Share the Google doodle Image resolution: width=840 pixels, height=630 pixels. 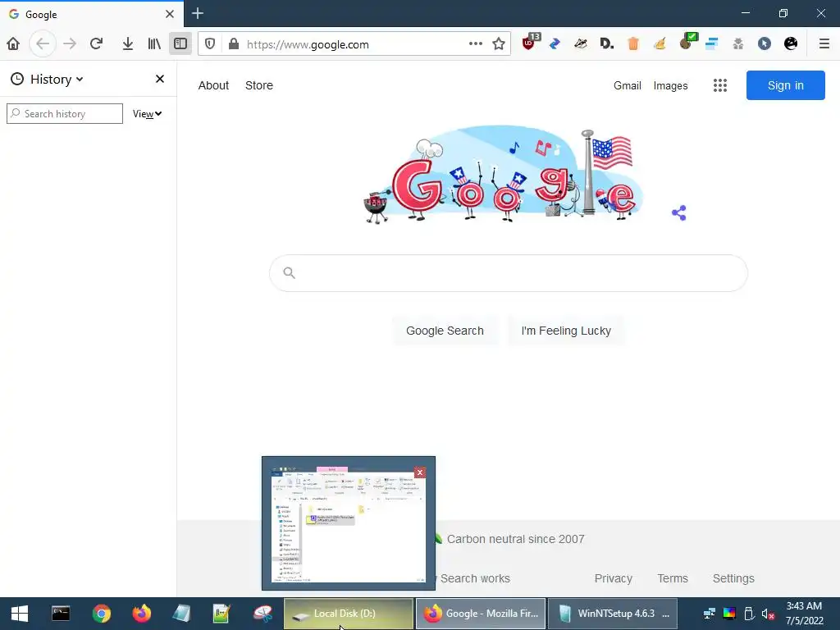[678, 212]
